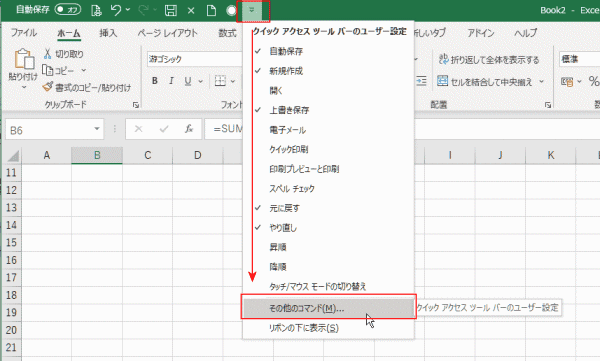Click the Bold B icon

(x=155, y=81)
